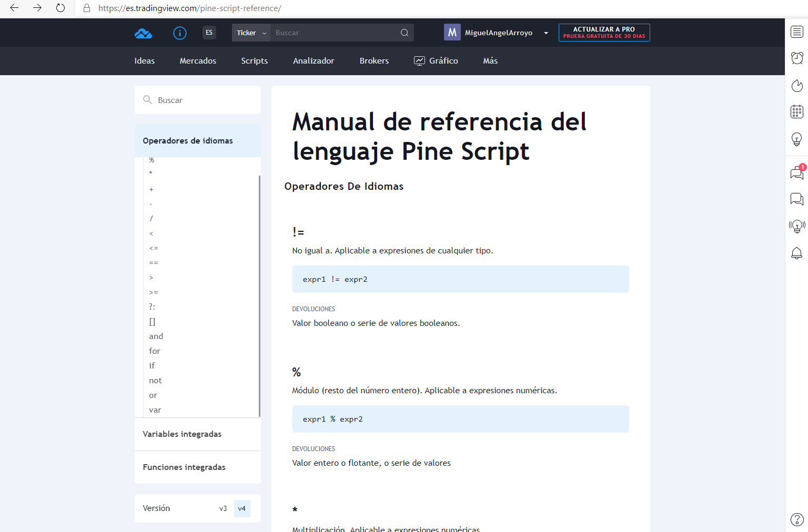
Task: Select 'not' in sidebar operator list
Action: pyautogui.click(x=156, y=381)
